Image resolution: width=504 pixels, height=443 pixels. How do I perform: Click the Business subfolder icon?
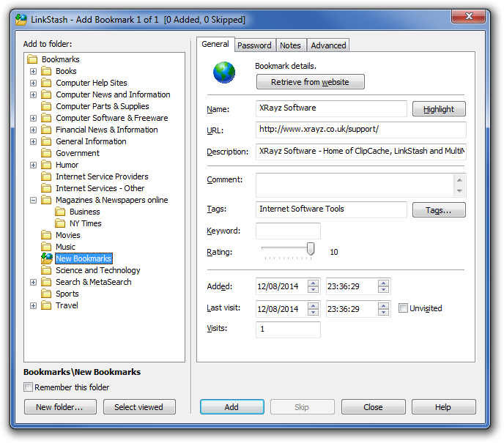(x=61, y=212)
